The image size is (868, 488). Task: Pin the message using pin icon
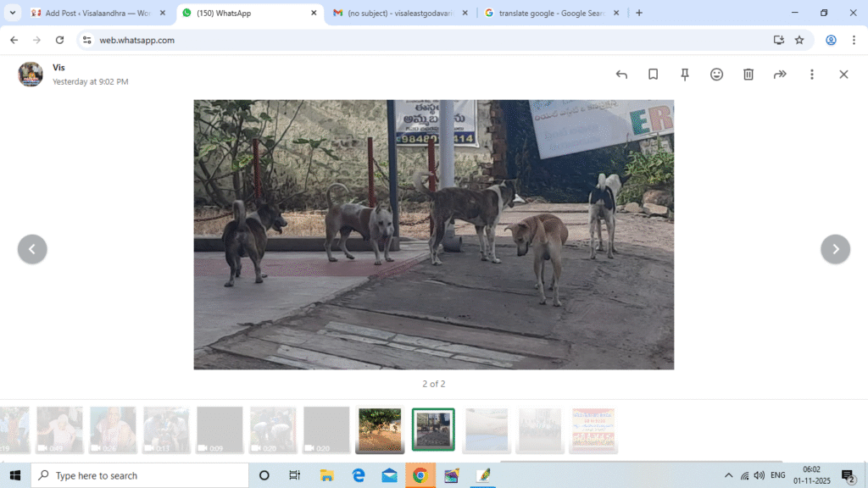click(x=685, y=75)
